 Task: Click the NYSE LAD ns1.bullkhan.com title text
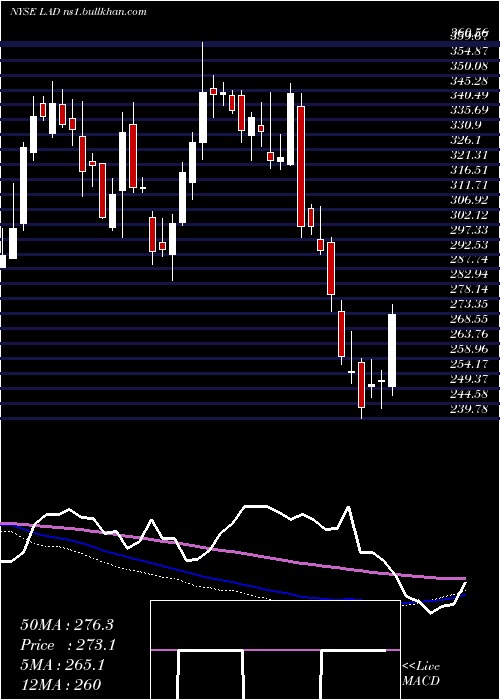tap(78, 12)
